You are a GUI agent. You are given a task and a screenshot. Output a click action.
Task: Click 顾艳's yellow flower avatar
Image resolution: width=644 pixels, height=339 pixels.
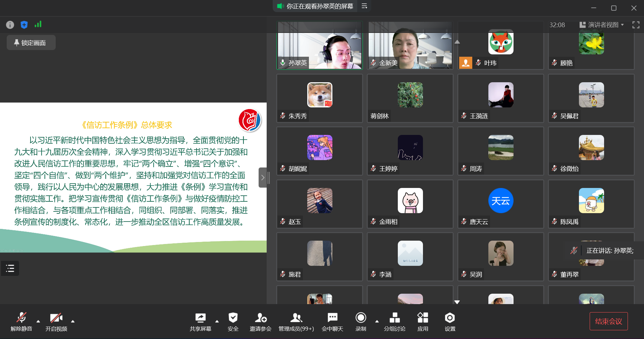click(591, 42)
